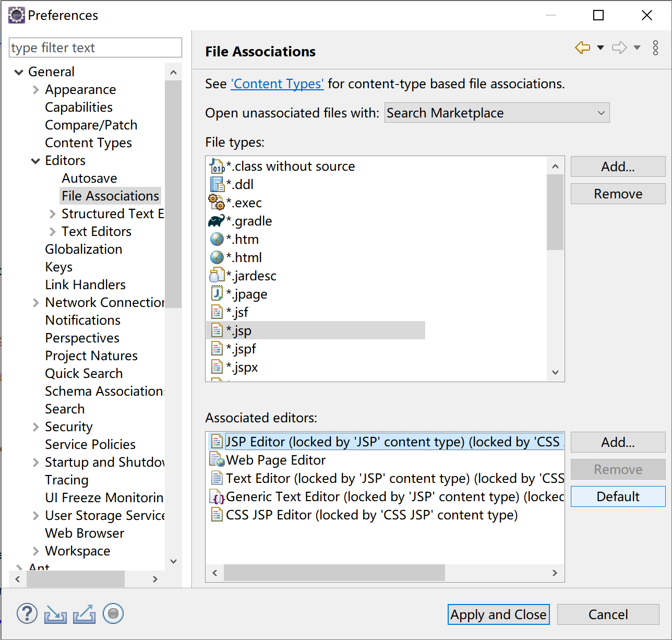Screen dimensions: 672x640
Task: Expand the Appearance tree node
Action: [35, 90]
